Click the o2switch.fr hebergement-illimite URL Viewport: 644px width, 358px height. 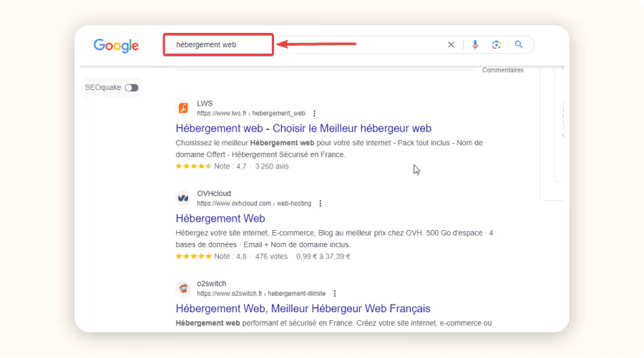tap(261, 294)
